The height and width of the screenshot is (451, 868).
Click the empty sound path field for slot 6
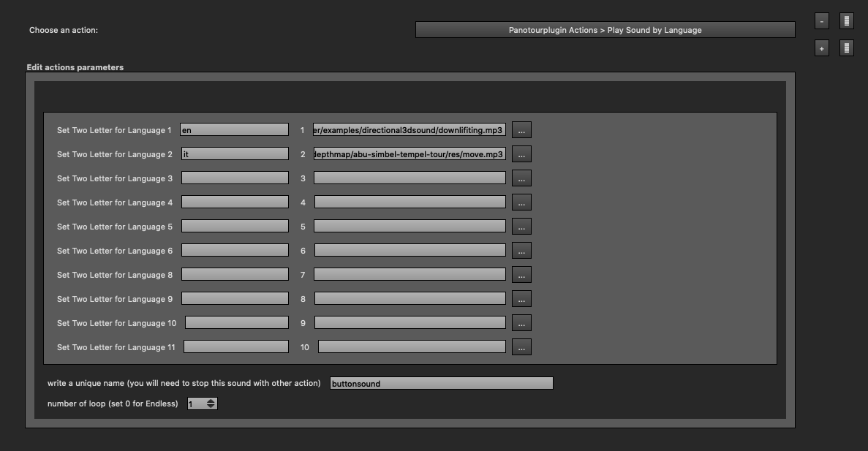[410, 250]
